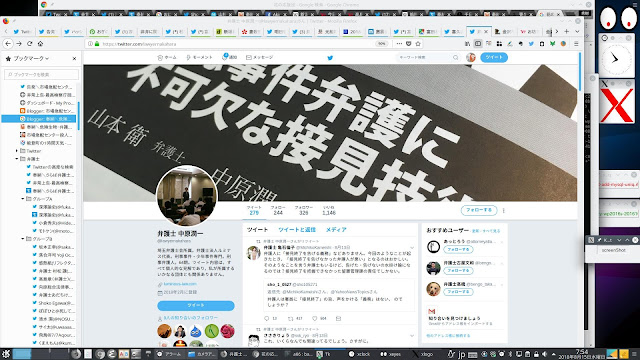This screenshot has height=360, width=640.
Task: Click green padlock in address bar
Action: pyautogui.click(x=97, y=44)
